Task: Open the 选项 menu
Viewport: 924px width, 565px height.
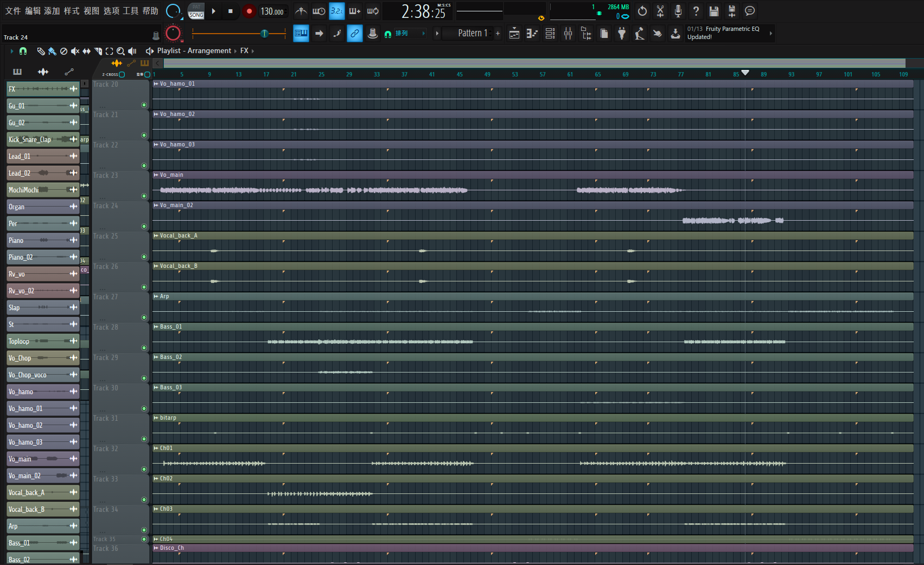Action: click(111, 11)
